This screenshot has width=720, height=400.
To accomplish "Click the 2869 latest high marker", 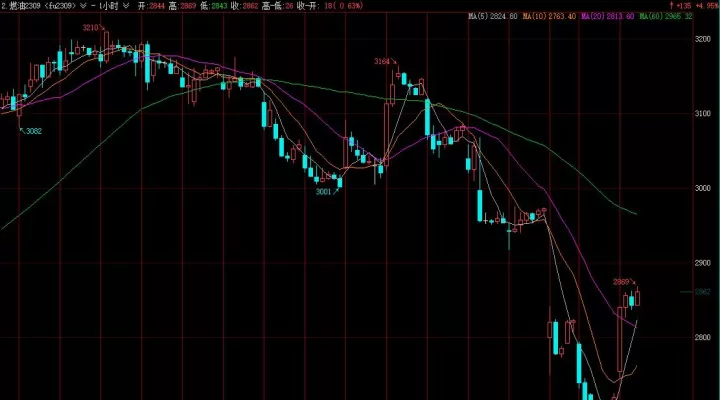I will (x=621, y=282).
